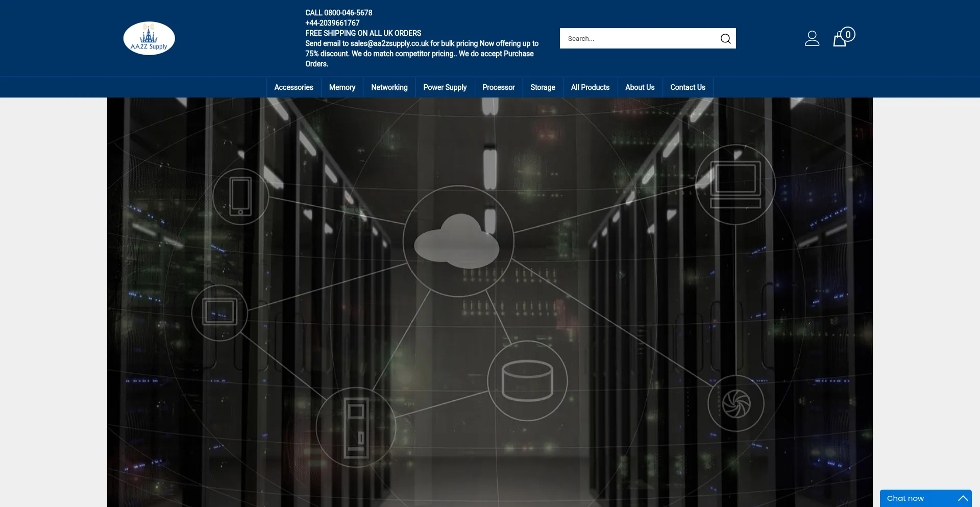The height and width of the screenshot is (507, 980).
Task: View All Products page
Action: (x=590, y=87)
